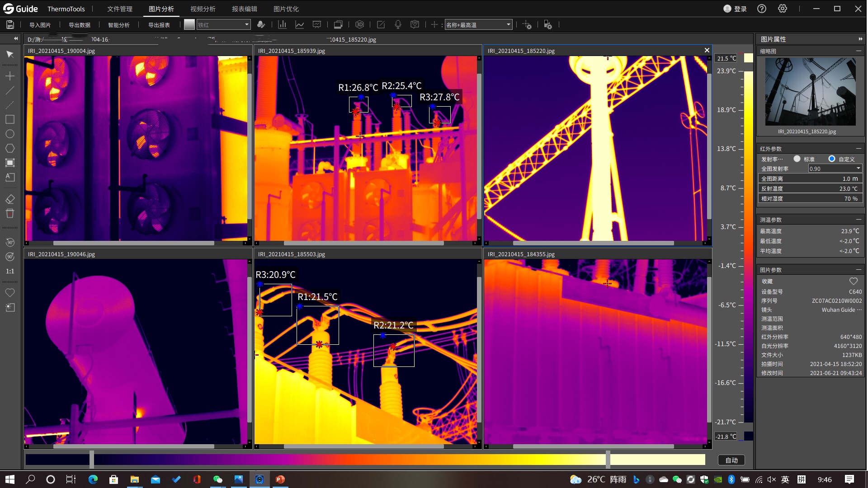This screenshot has width=868, height=488.
Task: Click the 反射温度 23.0 °C field
Action: point(810,188)
